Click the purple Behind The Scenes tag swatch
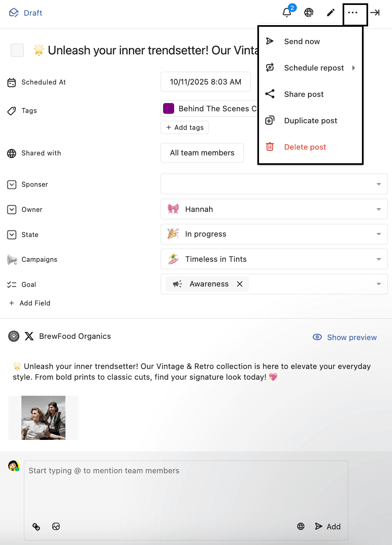This screenshot has height=545, width=392. [x=169, y=109]
